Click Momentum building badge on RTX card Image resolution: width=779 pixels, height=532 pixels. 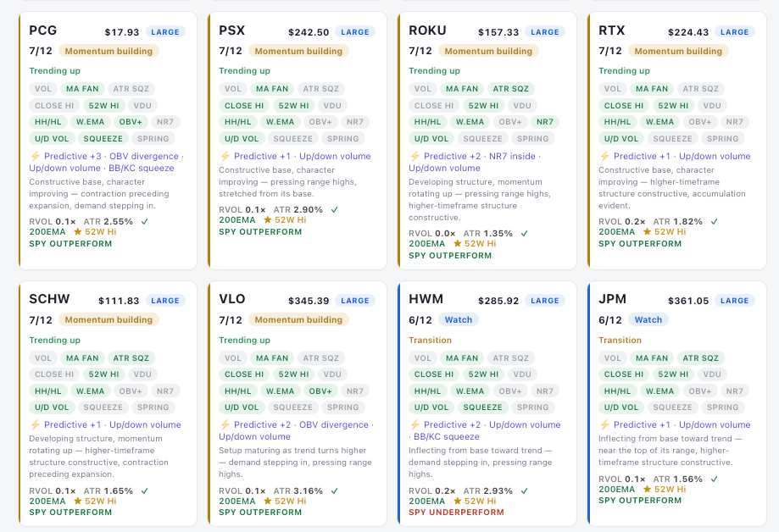tap(678, 51)
